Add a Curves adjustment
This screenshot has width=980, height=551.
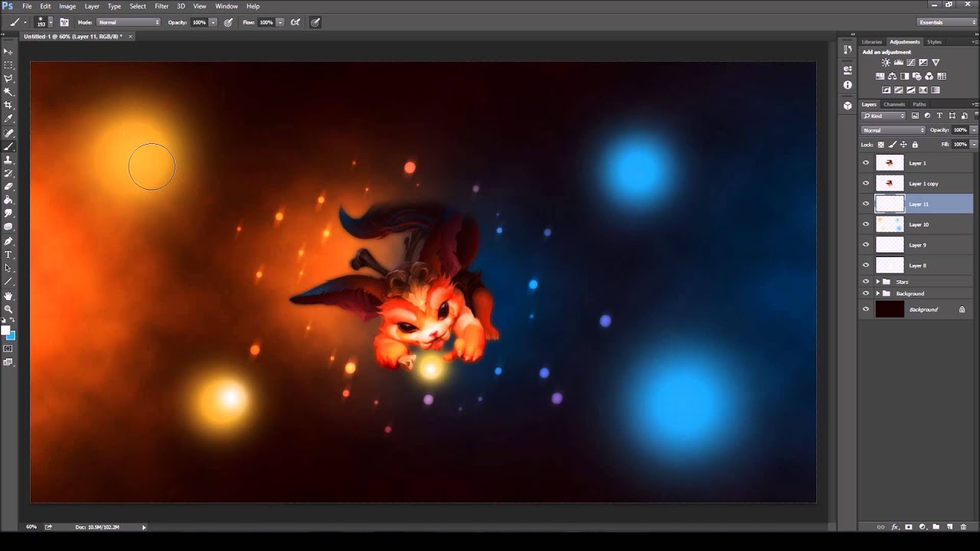click(x=910, y=63)
